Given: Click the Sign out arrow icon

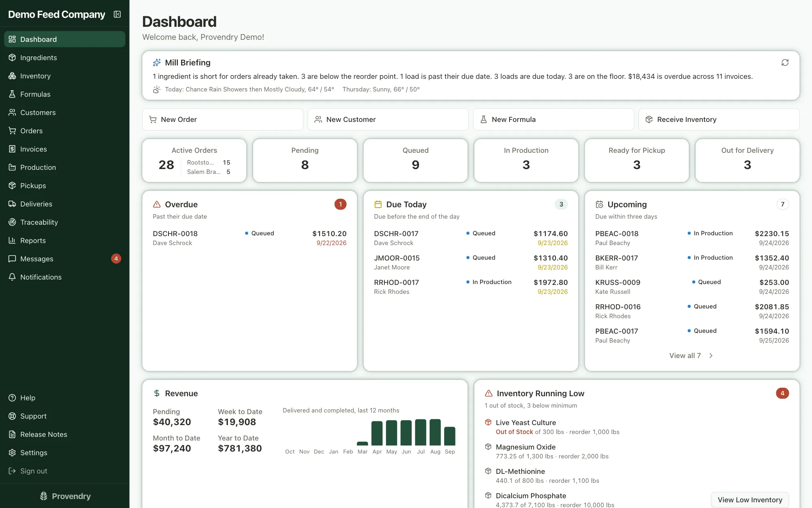Looking at the screenshot, I should click(x=12, y=471).
